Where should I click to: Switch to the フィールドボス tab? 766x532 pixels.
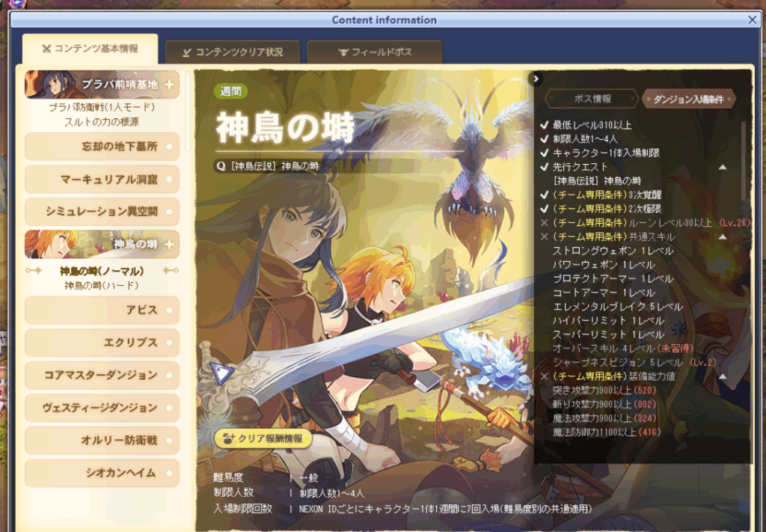tap(375, 52)
